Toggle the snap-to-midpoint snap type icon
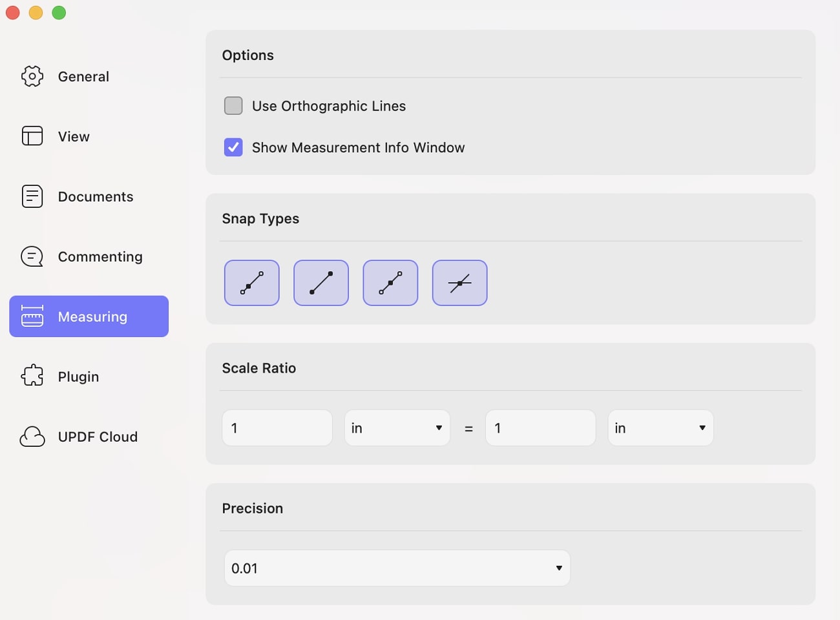Viewport: 840px width, 620px height. tap(390, 283)
